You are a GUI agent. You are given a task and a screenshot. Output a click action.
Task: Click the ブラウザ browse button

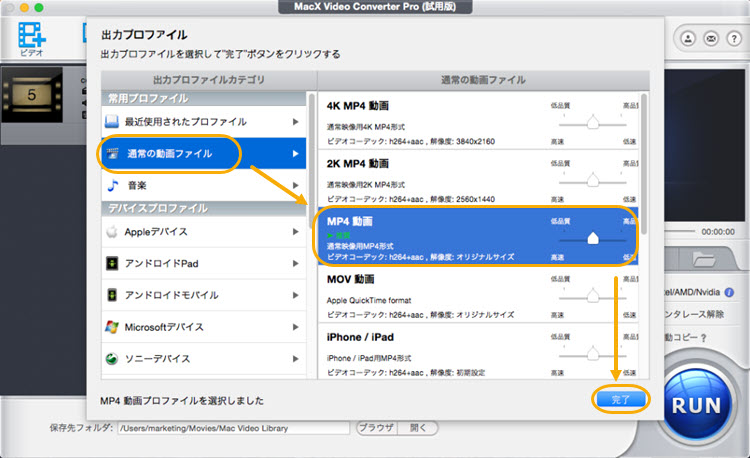tap(376, 428)
